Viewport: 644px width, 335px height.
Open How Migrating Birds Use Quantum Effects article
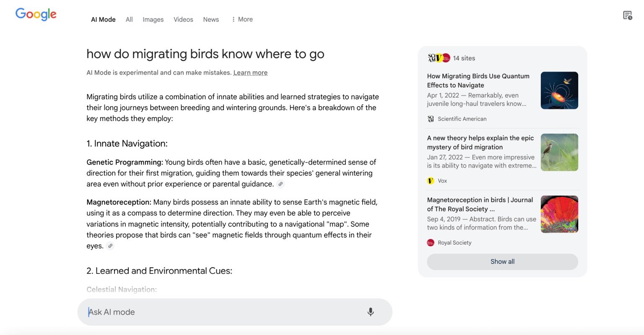coord(478,80)
